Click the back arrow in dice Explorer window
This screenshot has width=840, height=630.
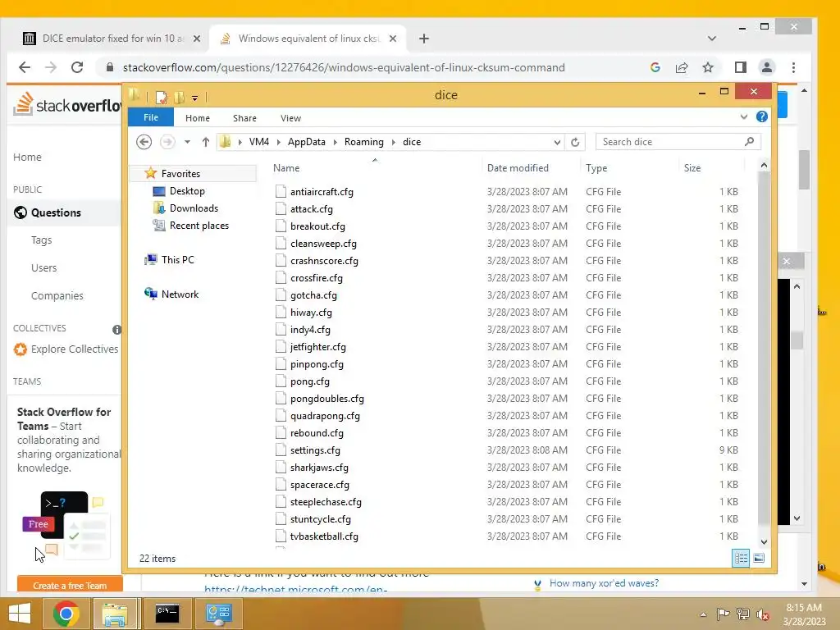click(x=144, y=142)
